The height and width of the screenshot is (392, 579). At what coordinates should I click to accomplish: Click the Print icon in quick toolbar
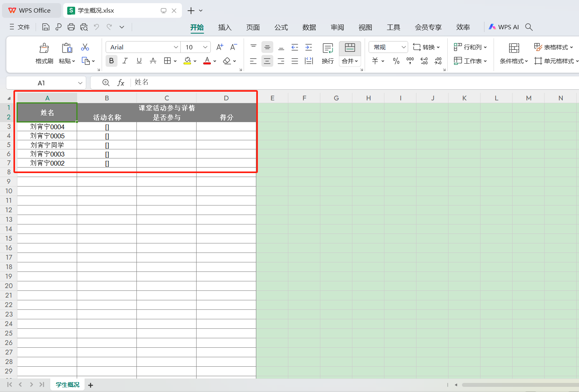(x=71, y=27)
